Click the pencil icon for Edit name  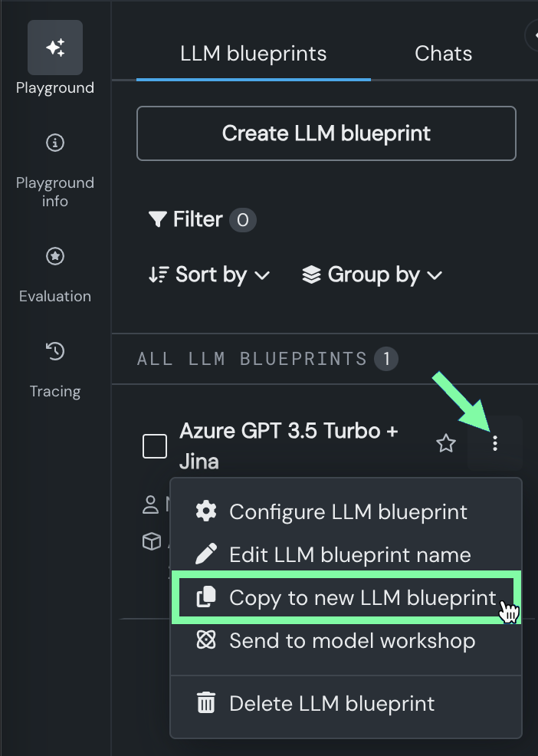click(x=206, y=554)
